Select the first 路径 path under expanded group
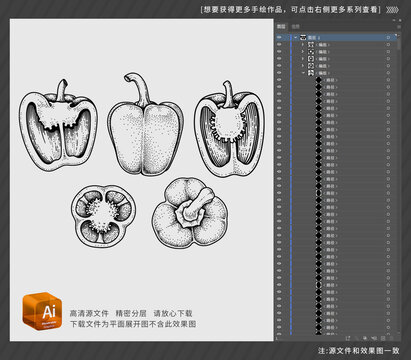Viewport: 411px width, 360px height. click(337, 80)
